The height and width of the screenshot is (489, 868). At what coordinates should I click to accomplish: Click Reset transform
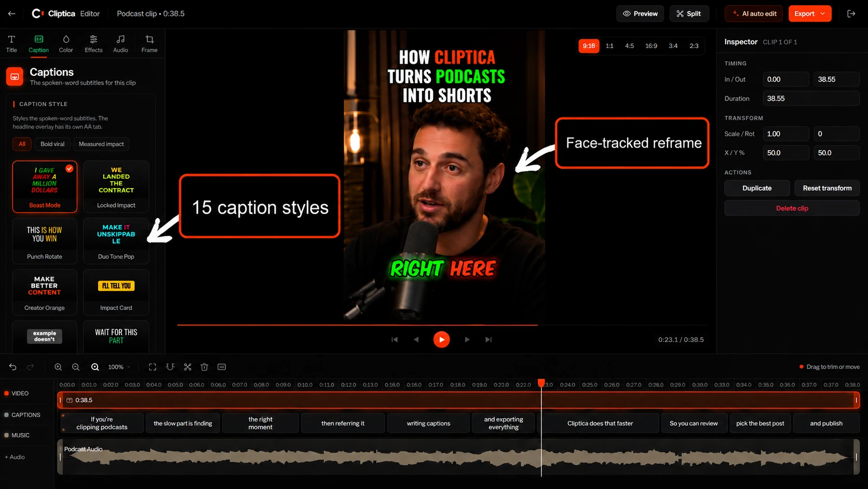827,188
